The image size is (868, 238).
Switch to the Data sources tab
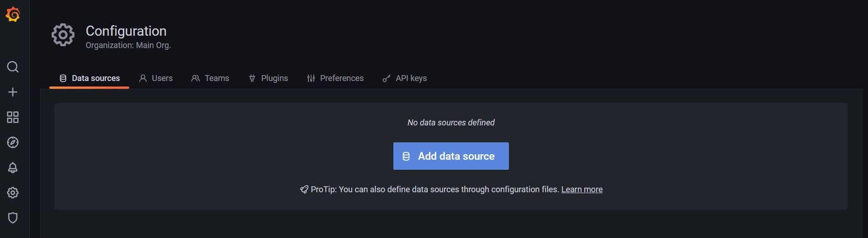click(x=90, y=78)
